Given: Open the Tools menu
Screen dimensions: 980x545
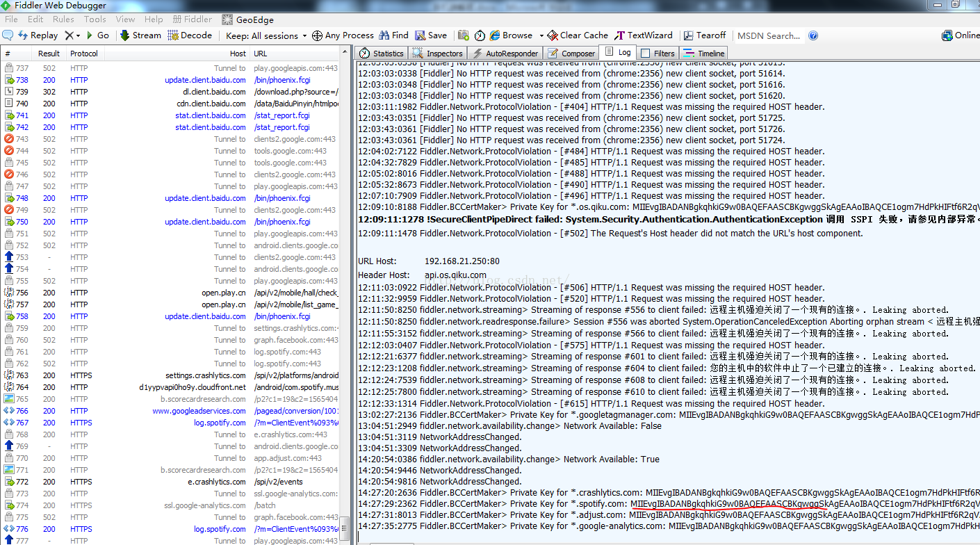Looking at the screenshot, I should (x=95, y=19).
